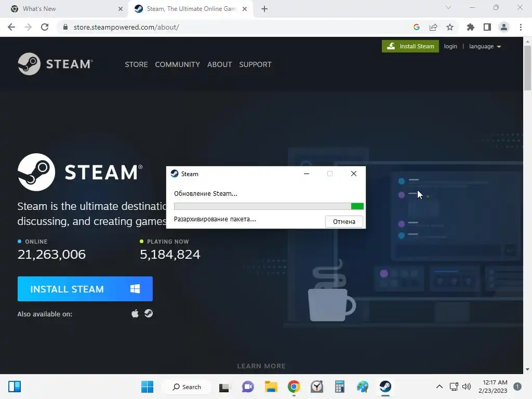Image resolution: width=532 pixels, height=399 pixels.
Task: Open the STORE menu item
Action: click(x=136, y=64)
